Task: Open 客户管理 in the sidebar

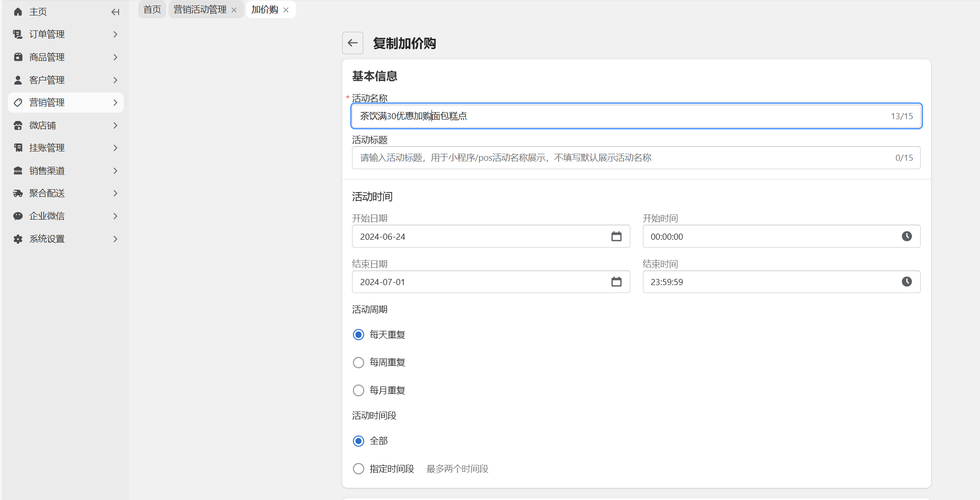Action: coord(65,80)
